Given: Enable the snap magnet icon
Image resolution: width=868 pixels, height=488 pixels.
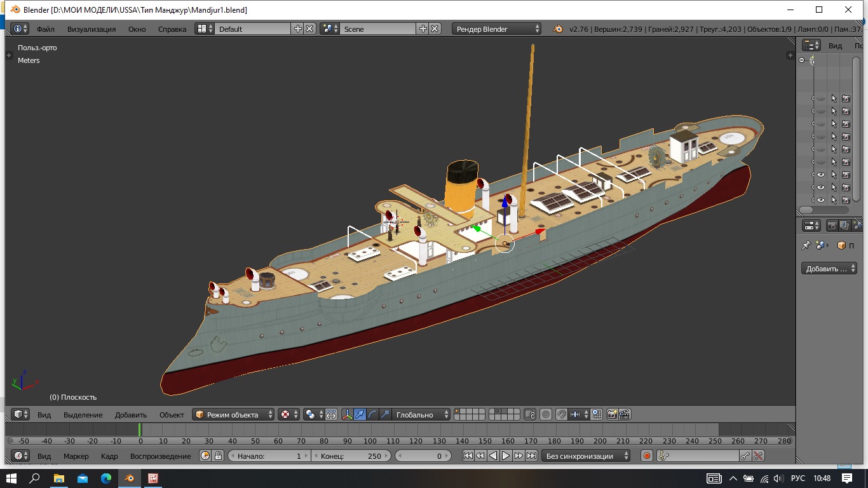Looking at the screenshot, I should pos(561,415).
